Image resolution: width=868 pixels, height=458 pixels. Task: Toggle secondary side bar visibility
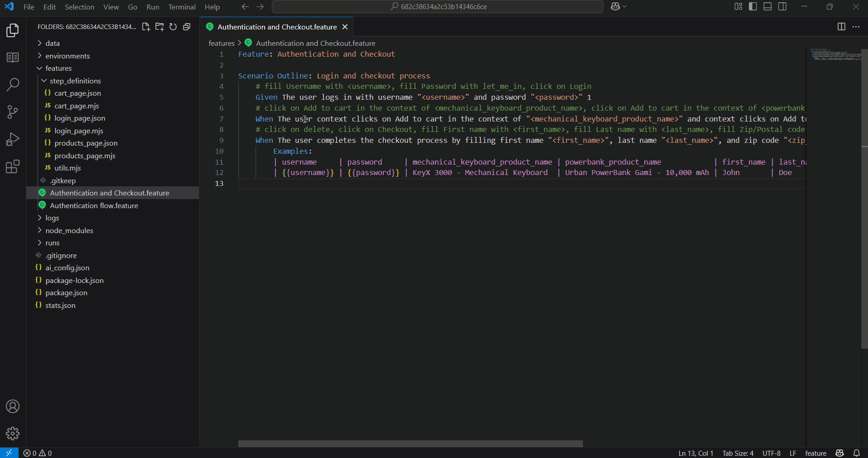pyautogui.click(x=782, y=6)
